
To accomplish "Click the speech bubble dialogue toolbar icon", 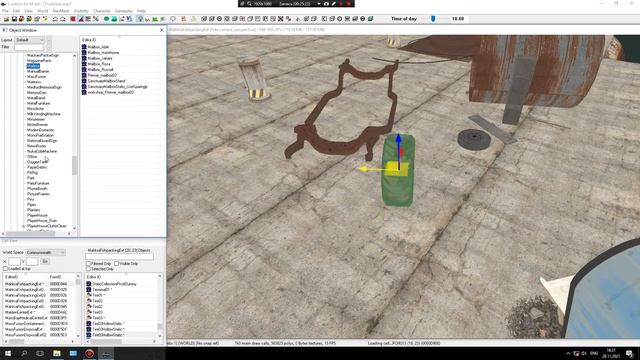I will click(x=173, y=19).
